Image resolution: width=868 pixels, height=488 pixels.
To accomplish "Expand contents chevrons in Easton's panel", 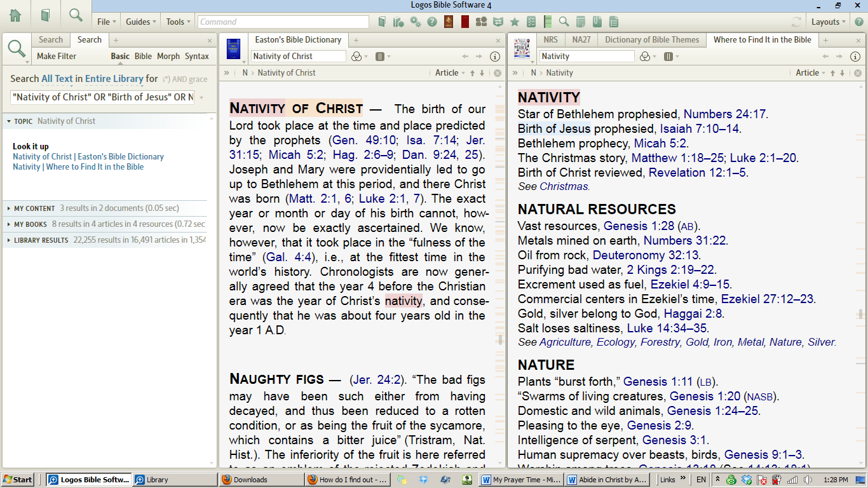I will tap(227, 73).
